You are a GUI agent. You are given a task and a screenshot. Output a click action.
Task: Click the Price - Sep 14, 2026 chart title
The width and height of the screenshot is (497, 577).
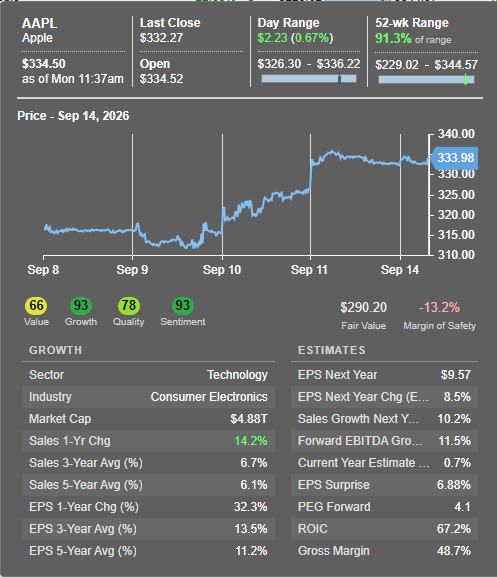coord(73,116)
